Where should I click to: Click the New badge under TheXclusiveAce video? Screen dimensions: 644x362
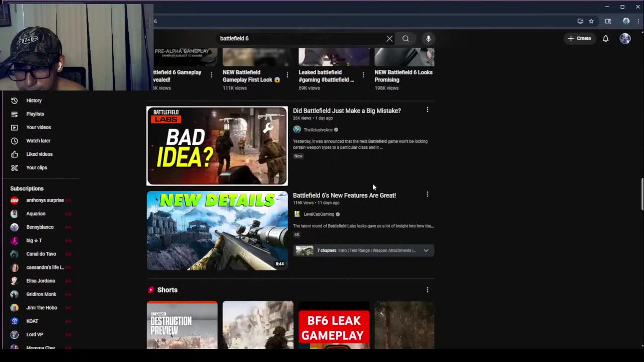(298, 156)
